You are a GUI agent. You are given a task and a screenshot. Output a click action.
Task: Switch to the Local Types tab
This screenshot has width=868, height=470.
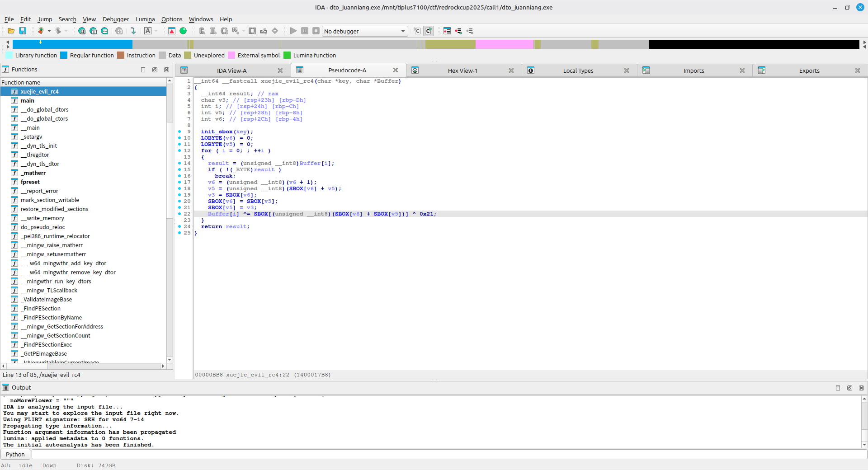[x=578, y=70]
